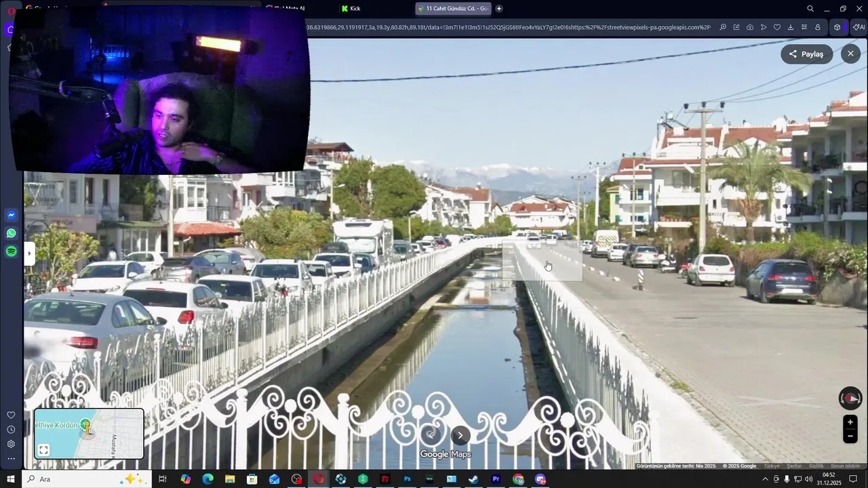
Task: Open Microsoft Store from taskbar
Action: [252, 479]
